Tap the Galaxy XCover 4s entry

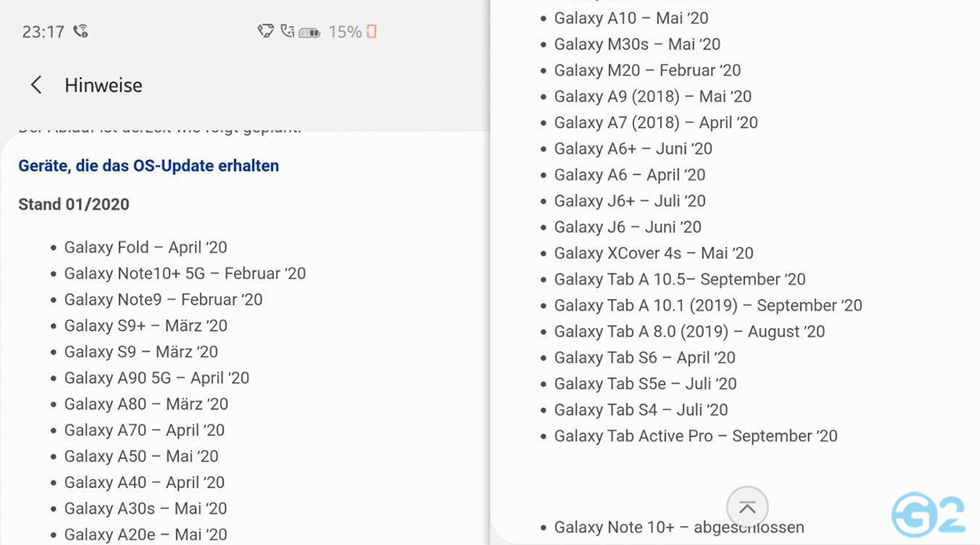(x=654, y=253)
